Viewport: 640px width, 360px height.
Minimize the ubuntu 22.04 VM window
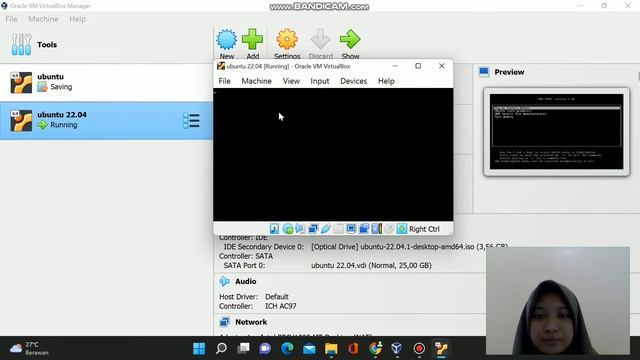[x=395, y=66]
